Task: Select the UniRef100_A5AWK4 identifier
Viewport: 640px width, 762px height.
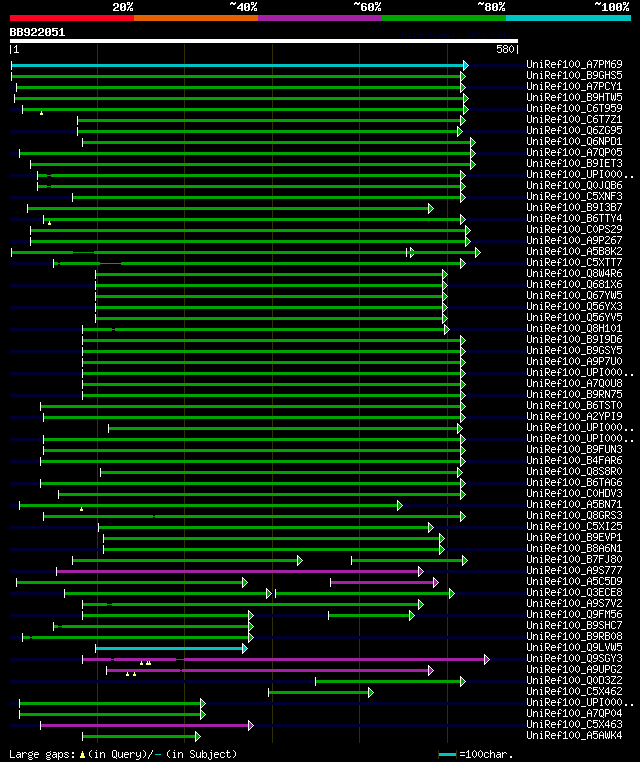Action: (574, 735)
